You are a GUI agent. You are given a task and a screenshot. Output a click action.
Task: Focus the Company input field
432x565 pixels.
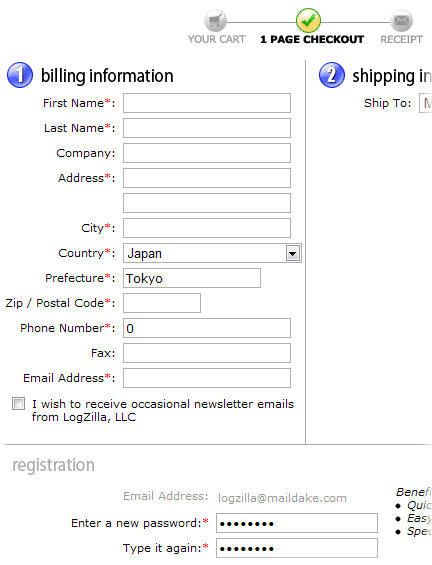207,153
